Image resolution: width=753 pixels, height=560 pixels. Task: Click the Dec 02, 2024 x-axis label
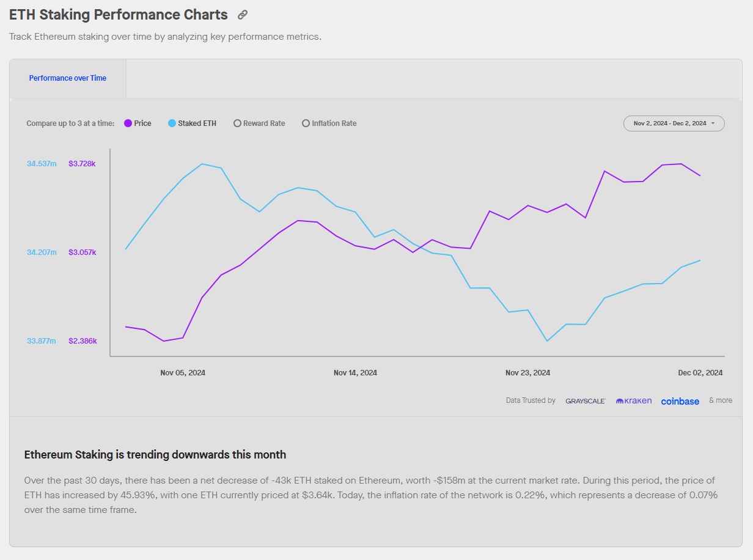[x=700, y=373]
